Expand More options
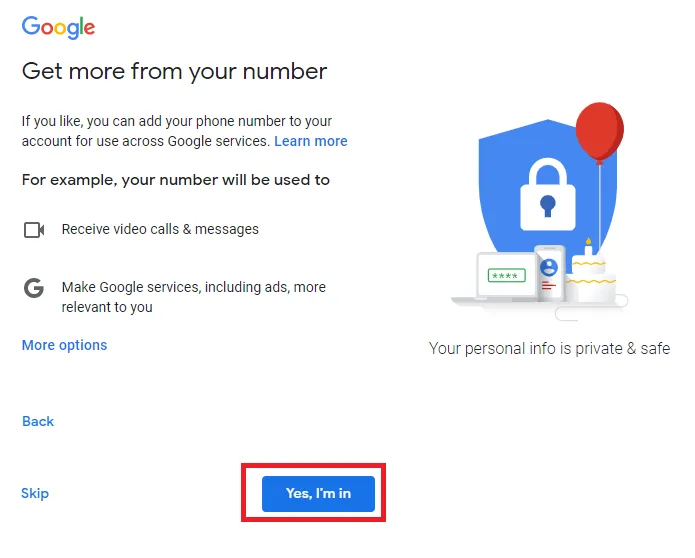 64,345
